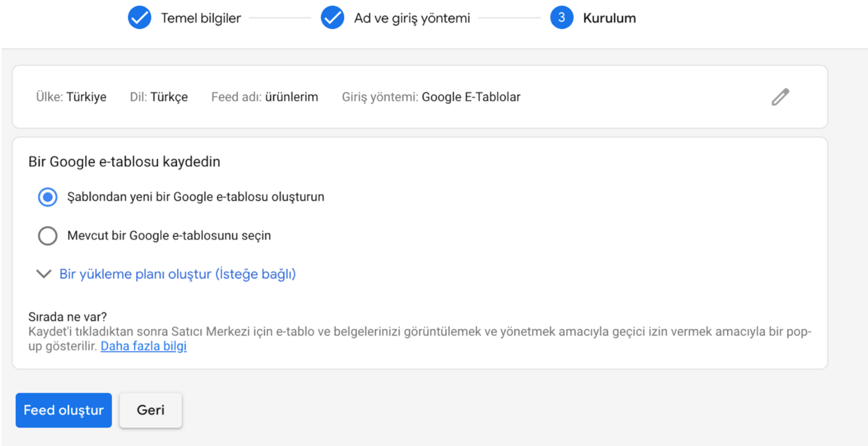Click "Giriş yöntemi: Google E-Tablolar" text
This screenshot has height=446, width=868.
pyautogui.click(x=431, y=97)
